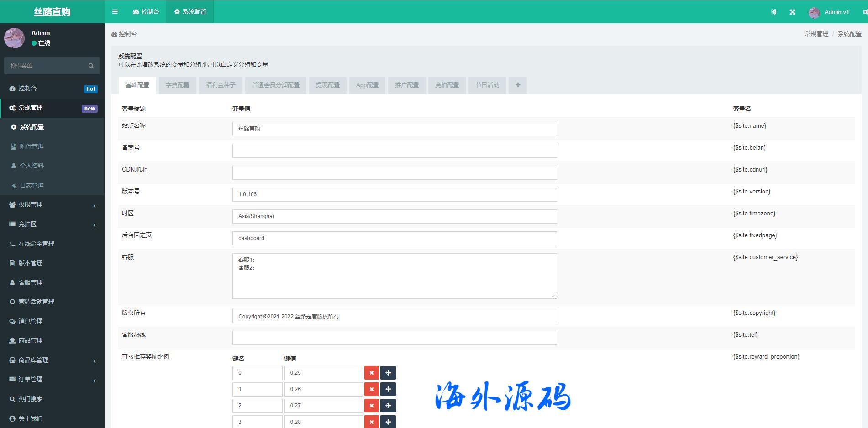Click the 客服 textarea field
Viewport: 868px width, 428px height.
[394, 276]
